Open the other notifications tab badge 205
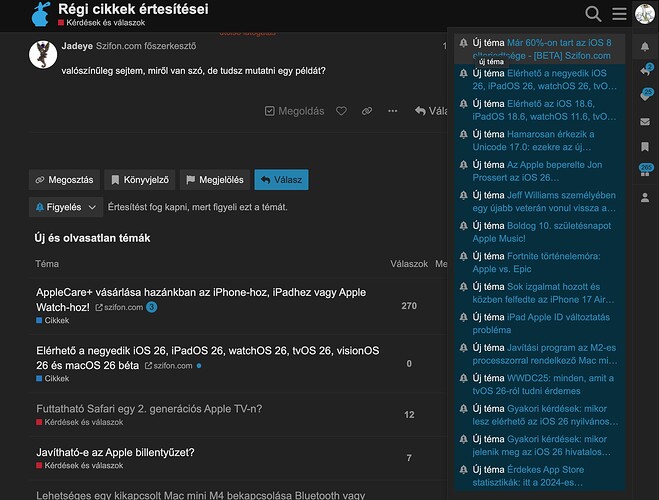659x500 pixels. click(x=646, y=171)
